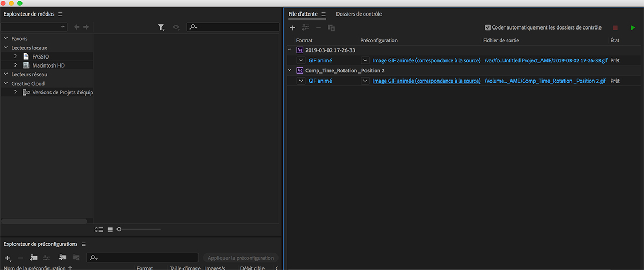Screen dimensions: 644x270
Task: Open preset link for Comp_Time_Rotation output
Action: tap(427, 81)
